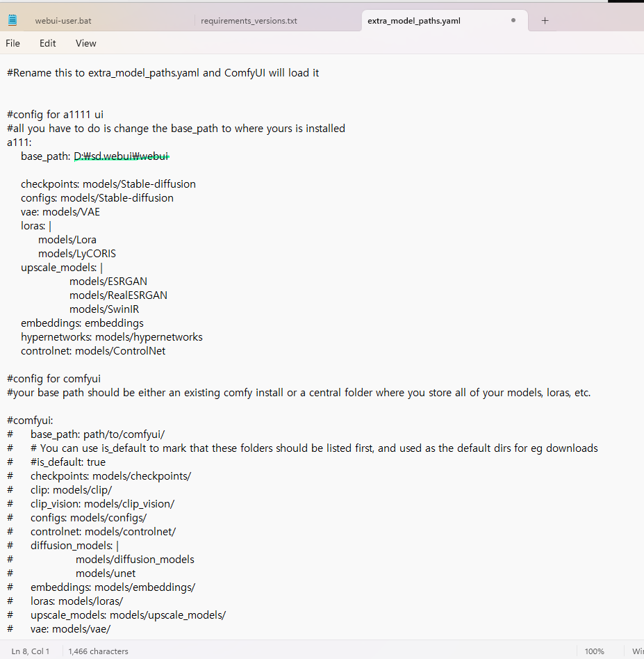The width and height of the screenshot is (644, 659).
Task: Click the 'vae: models/vae/' line
Action: pos(70,628)
